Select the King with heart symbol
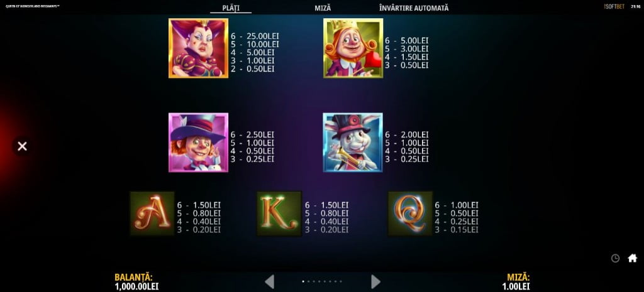The width and height of the screenshot is (644, 292). 353,48
